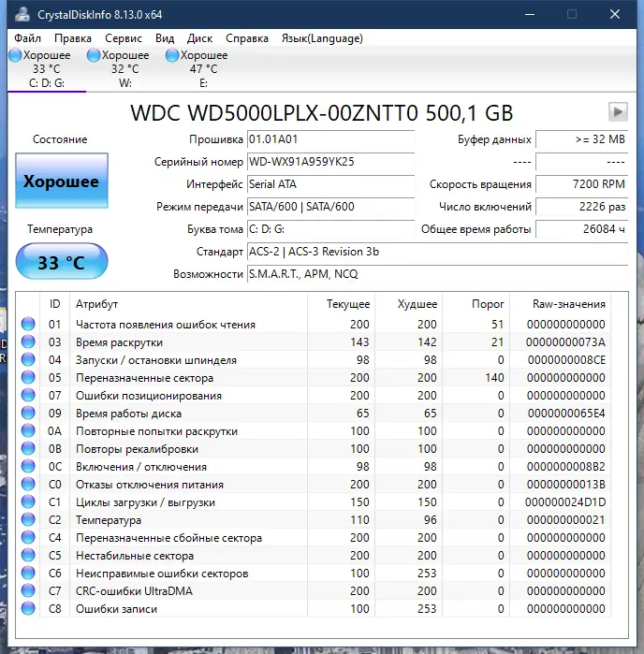Select disk W: at 32 °C
The height and width of the screenshot is (654, 644).
(125, 69)
